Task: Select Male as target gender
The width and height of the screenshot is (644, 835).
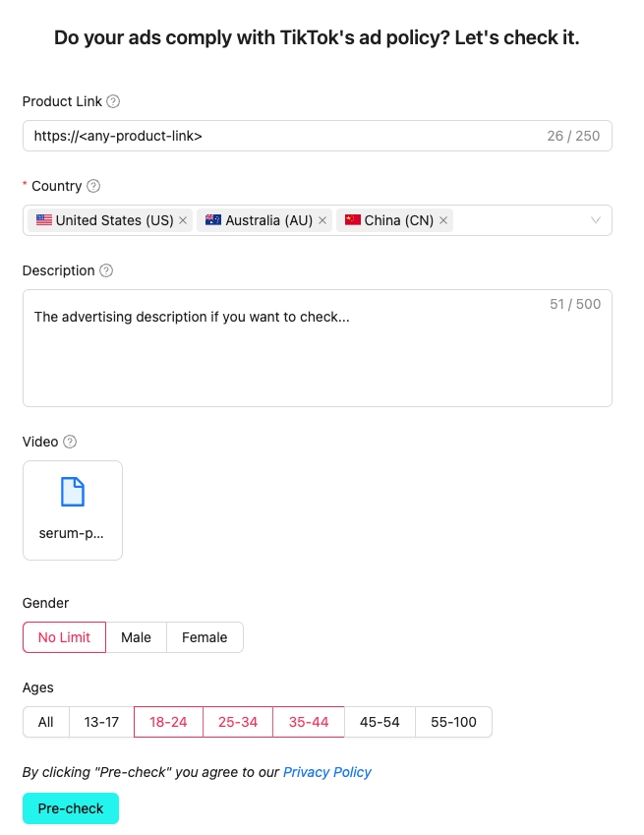Action: pyautogui.click(x=136, y=637)
